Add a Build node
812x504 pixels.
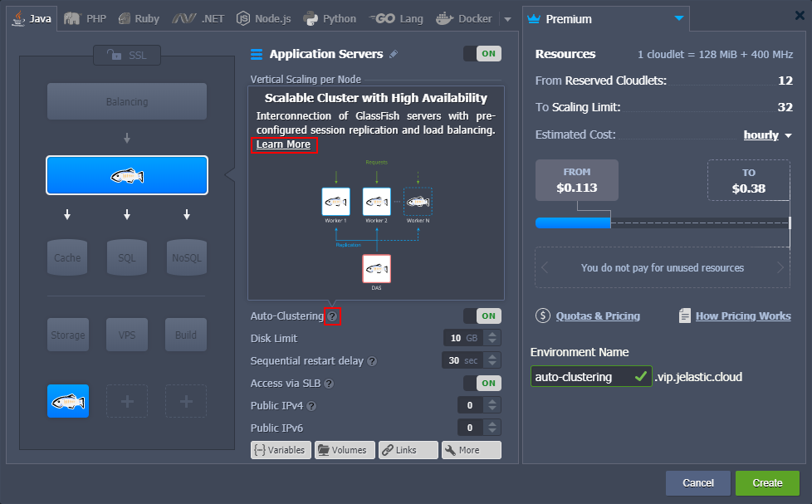click(186, 335)
